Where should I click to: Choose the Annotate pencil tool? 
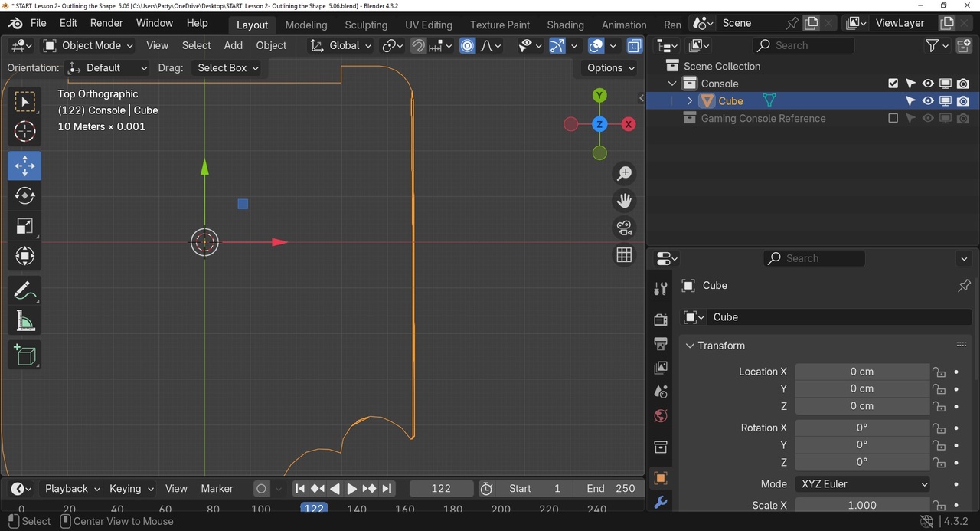pyautogui.click(x=24, y=290)
